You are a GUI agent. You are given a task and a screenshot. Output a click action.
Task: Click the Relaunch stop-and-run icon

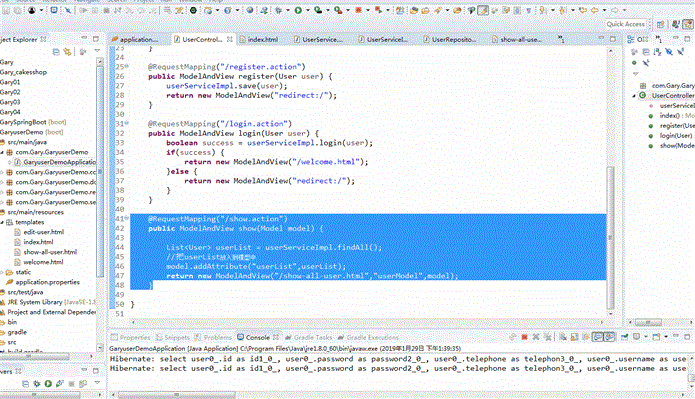378,10
